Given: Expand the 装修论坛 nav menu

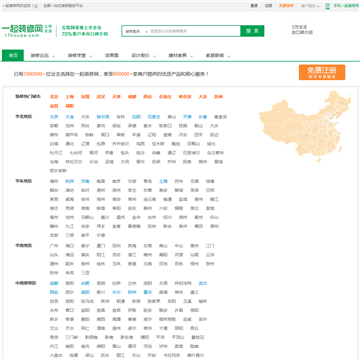Looking at the screenshot, I should pyautogui.click(x=43, y=56).
